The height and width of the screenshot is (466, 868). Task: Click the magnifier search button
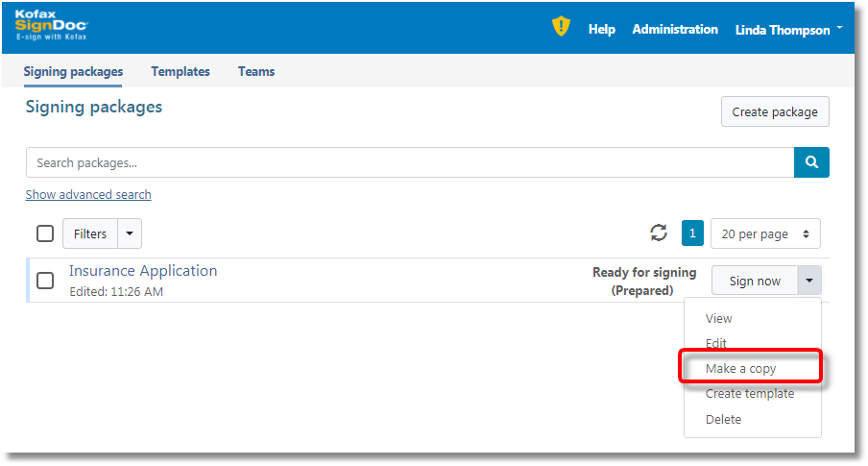pos(811,162)
